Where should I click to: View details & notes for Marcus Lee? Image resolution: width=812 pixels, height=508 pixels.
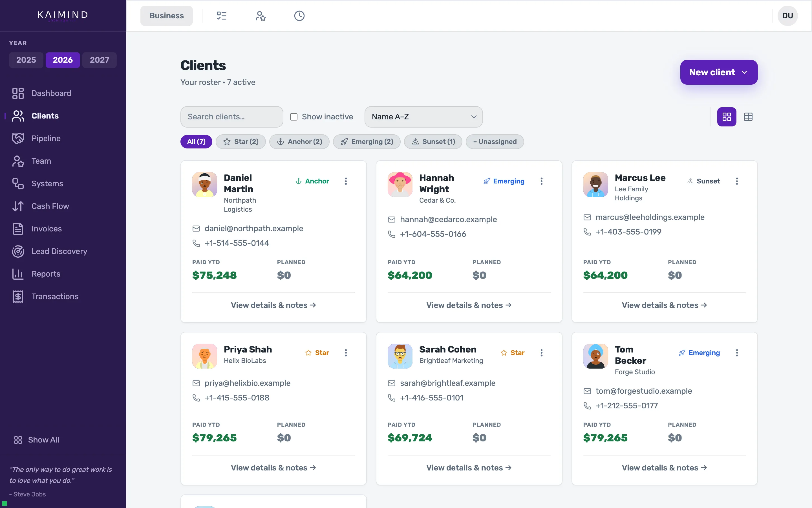(x=664, y=305)
